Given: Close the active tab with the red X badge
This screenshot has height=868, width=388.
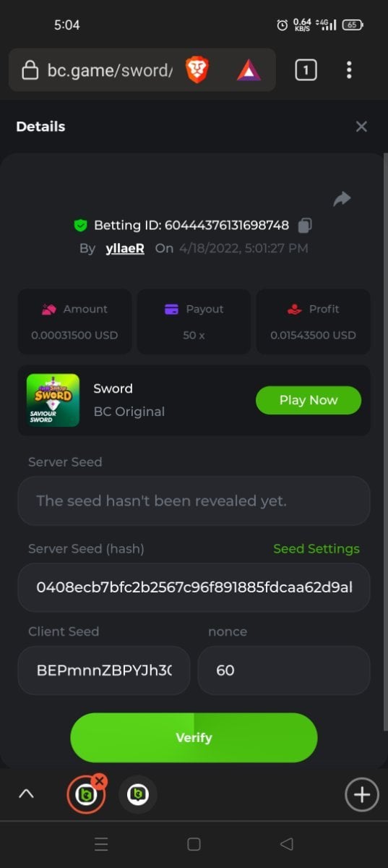Looking at the screenshot, I should [100, 781].
